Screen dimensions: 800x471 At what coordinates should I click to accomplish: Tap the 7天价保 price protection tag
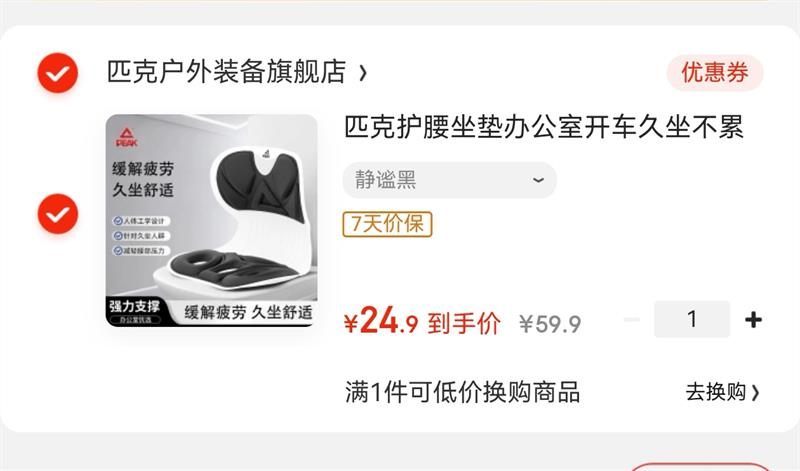pos(387,224)
